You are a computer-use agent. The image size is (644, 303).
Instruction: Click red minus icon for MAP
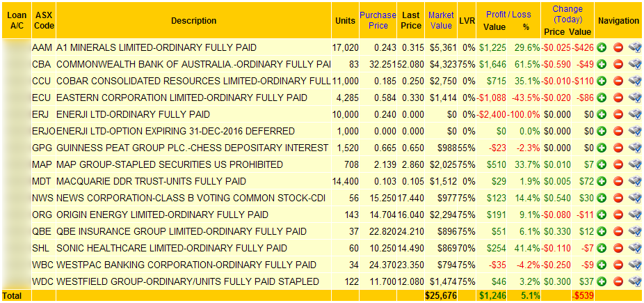point(618,164)
